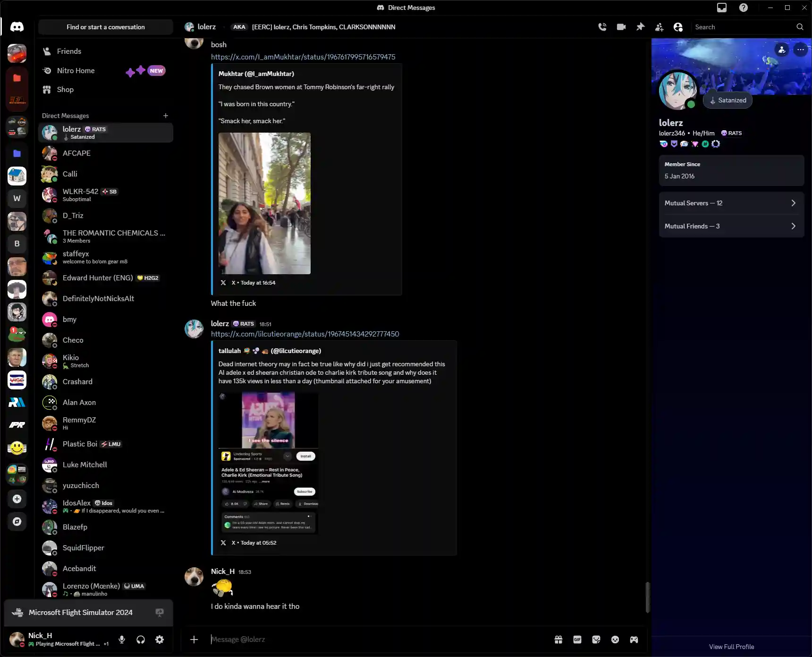The height and width of the screenshot is (657, 812).
Task: Toggle headphone deafen
Action: (x=141, y=640)
